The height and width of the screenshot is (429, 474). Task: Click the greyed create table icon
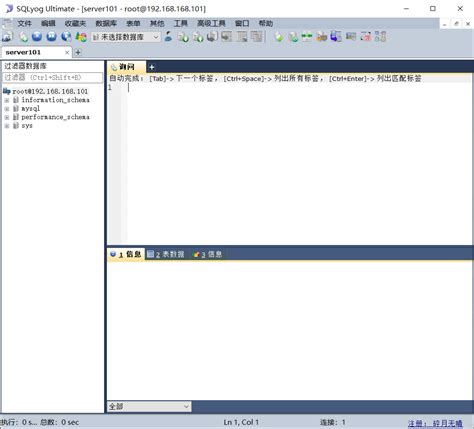[x=227, y=37]
